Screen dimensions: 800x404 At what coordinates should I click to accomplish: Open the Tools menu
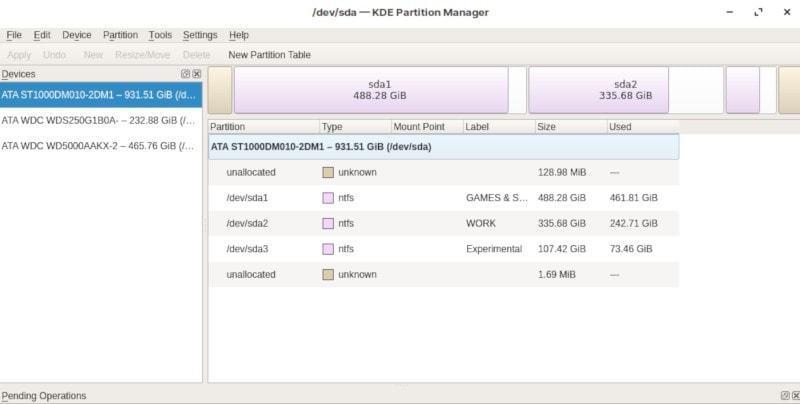coord(160,35)
